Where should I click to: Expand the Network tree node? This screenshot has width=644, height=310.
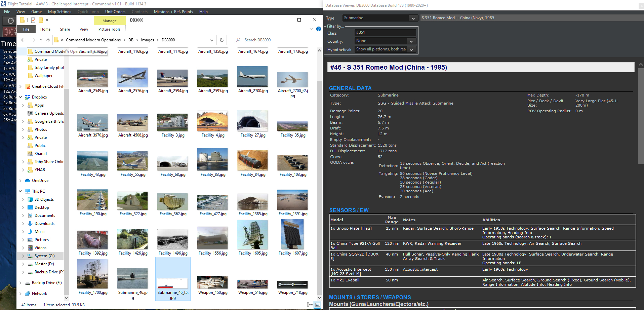pyautogui.click(x=21, y=294)
